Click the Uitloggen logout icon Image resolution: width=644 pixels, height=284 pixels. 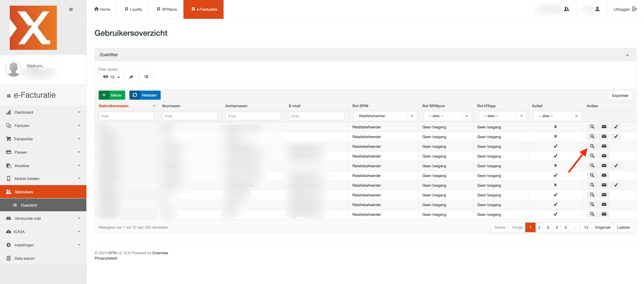[635, 9]
